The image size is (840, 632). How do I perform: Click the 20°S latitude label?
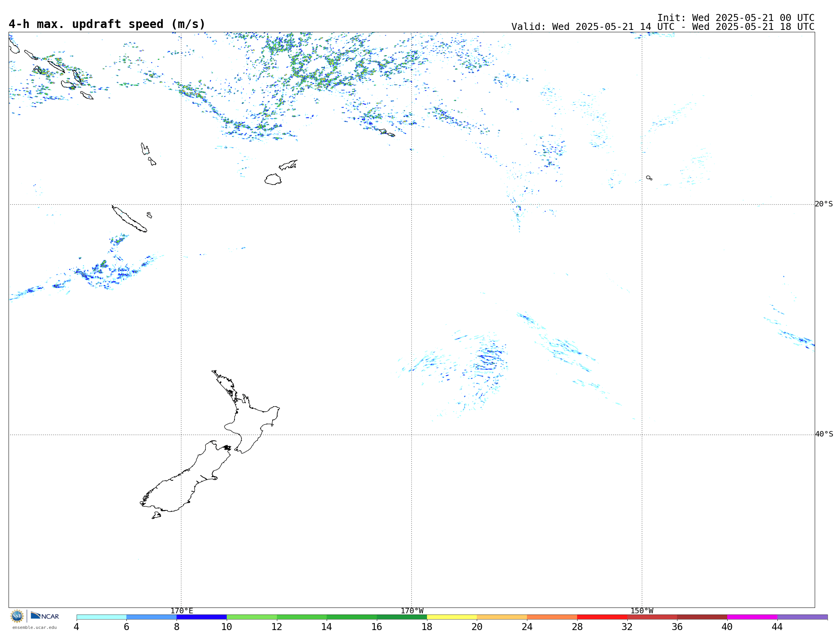(824, 204)
